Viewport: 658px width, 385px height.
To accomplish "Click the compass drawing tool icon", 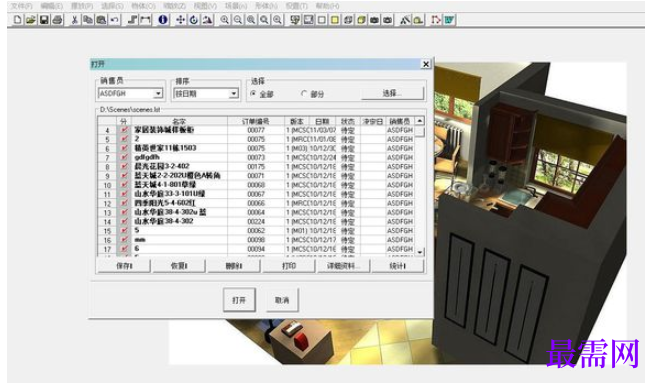I will point(405,20).
